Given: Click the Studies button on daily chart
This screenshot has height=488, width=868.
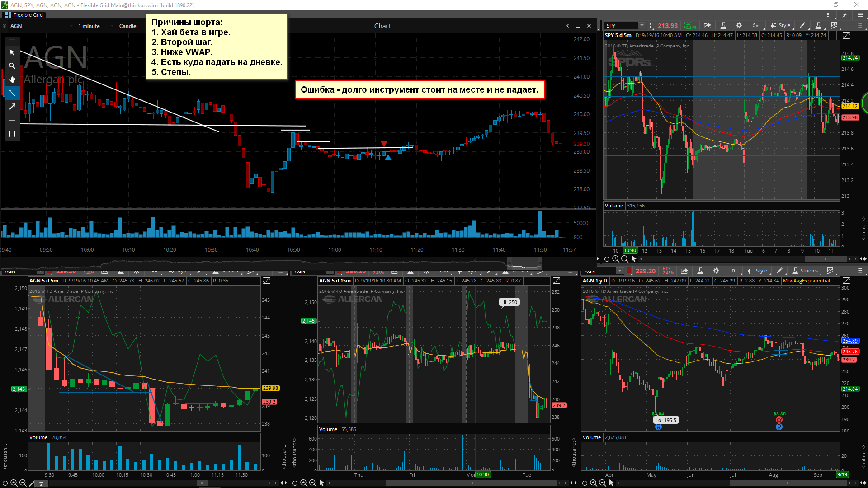Looking at the screenshot, I should [805, 271].
